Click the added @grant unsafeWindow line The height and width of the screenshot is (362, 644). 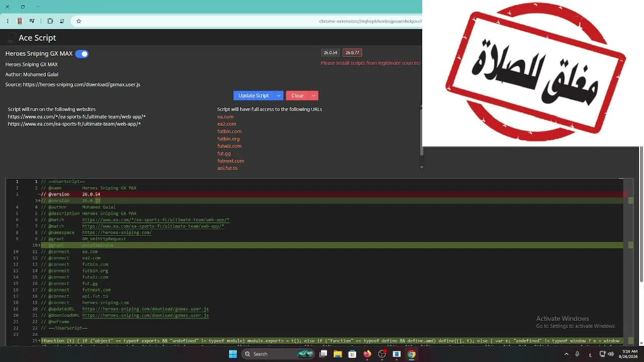(x=332, y=245)
